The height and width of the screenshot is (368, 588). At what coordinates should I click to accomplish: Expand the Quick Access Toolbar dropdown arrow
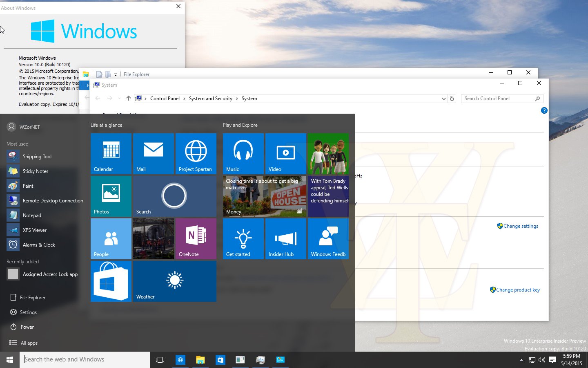116,74
